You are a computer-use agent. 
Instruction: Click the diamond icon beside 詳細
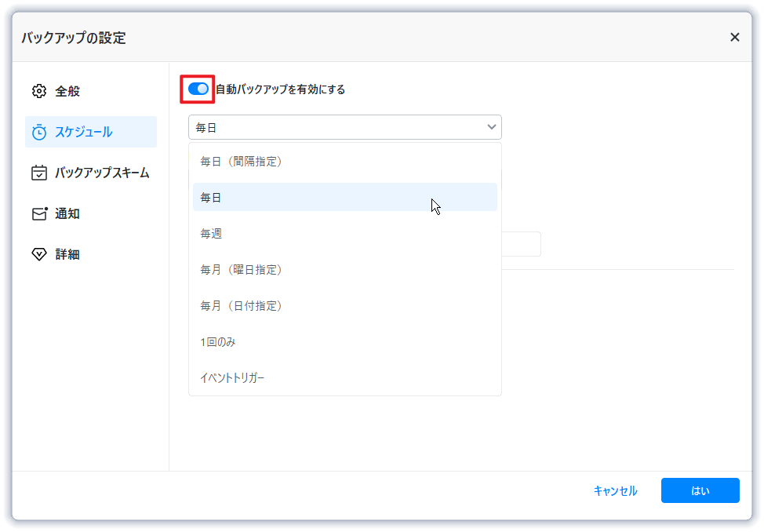38,254
